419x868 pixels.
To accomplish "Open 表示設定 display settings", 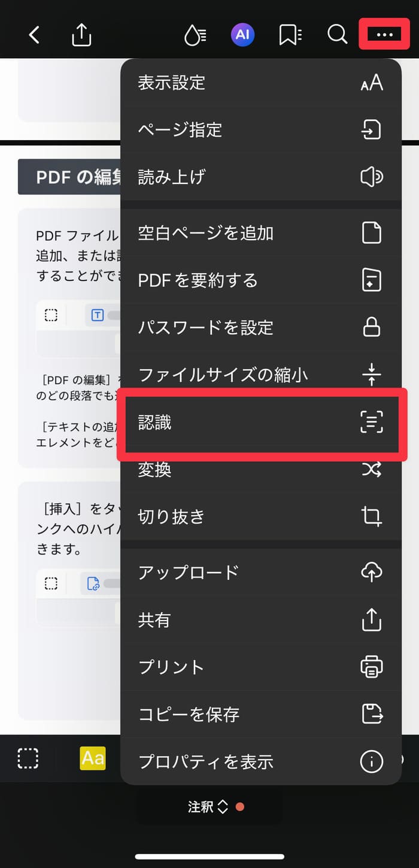I will tap(261, 82).
